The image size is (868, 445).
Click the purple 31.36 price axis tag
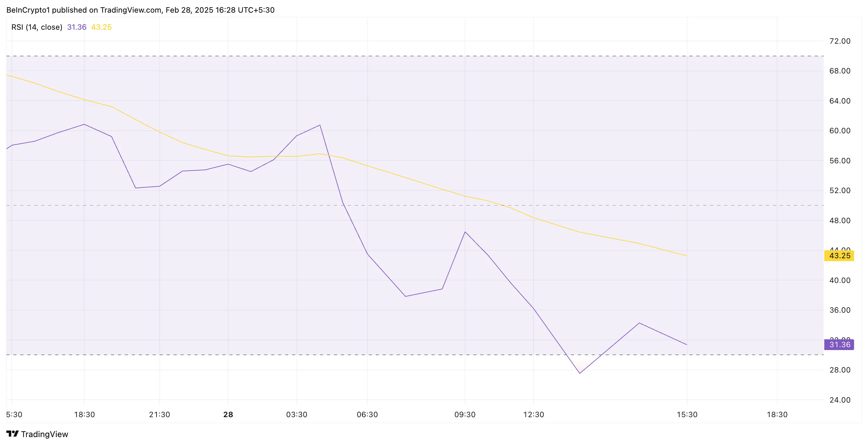839,345
